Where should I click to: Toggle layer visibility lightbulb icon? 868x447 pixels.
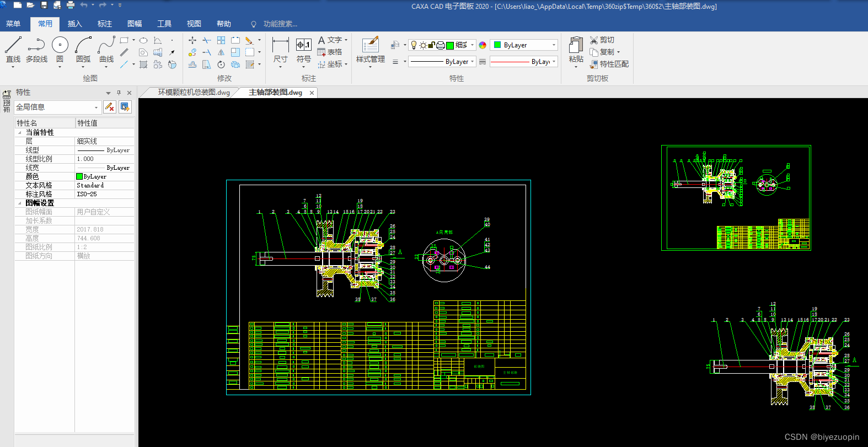(x=414, y=45)
